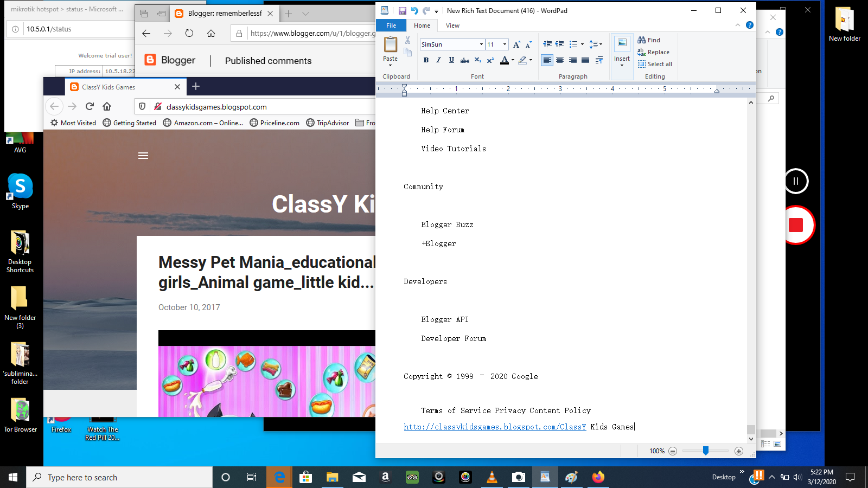This screenshot has height=488, width=868.
Task: Refresh the Blogger page in Edge
Action: coord(189,33)
